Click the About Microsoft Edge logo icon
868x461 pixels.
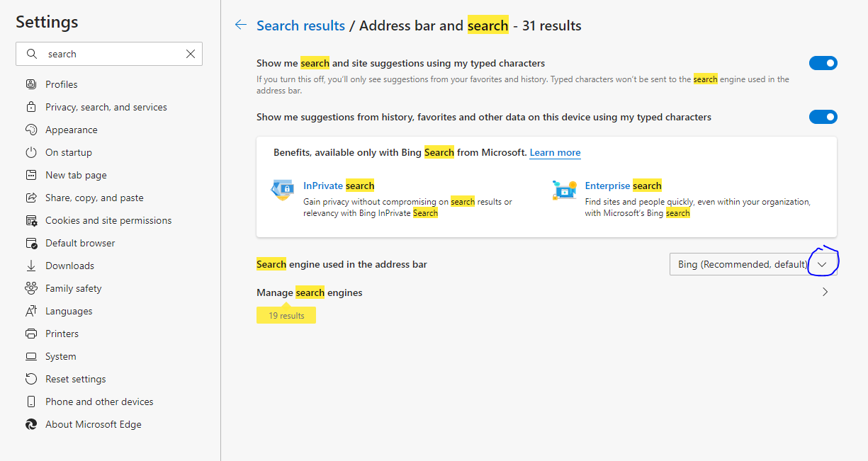click(x=31, y=424)
